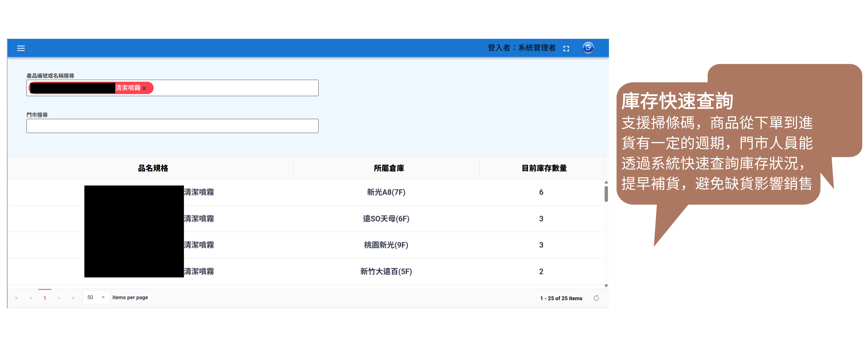
Task: Select the 遠SO天母(6F) warehouse cell
Action: [386, 219]
